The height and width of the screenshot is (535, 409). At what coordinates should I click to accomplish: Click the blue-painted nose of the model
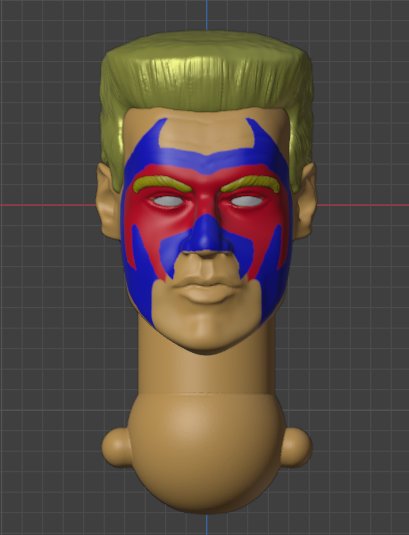tap(206, 235)
